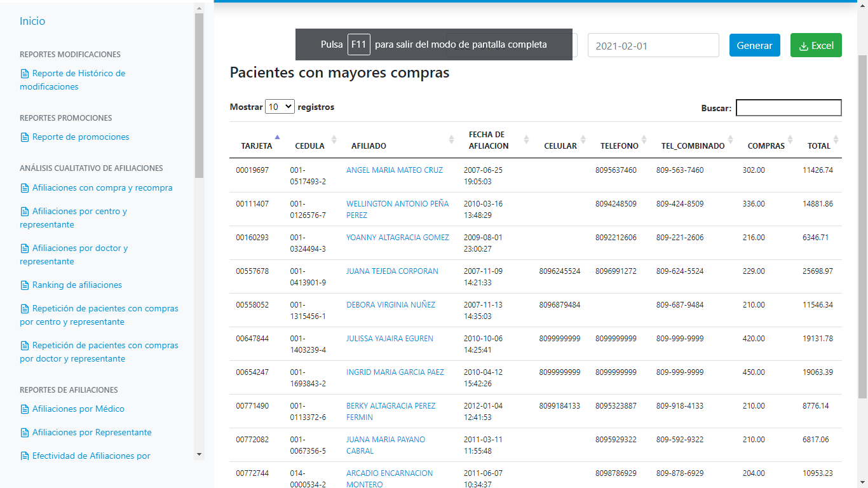The height and width of the screenshot is (488, 868).
Task: Click tarjeta number 00019697
Action: (x=252, y=170)
